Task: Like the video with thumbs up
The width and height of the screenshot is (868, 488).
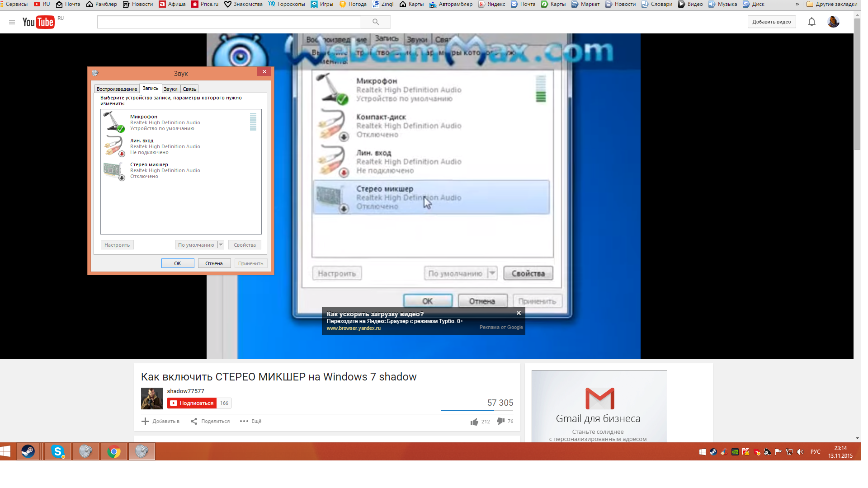Action: click(474, 422)
